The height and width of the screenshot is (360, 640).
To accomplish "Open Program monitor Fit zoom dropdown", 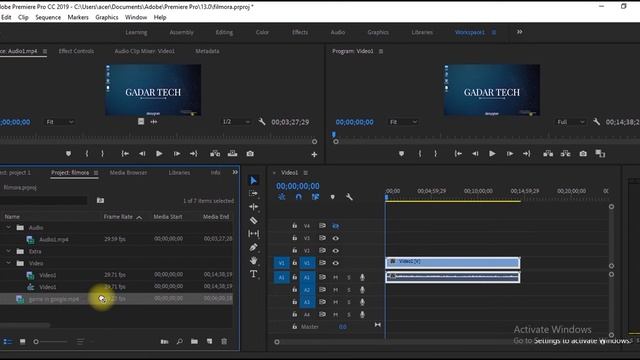I will click(403, 122).
